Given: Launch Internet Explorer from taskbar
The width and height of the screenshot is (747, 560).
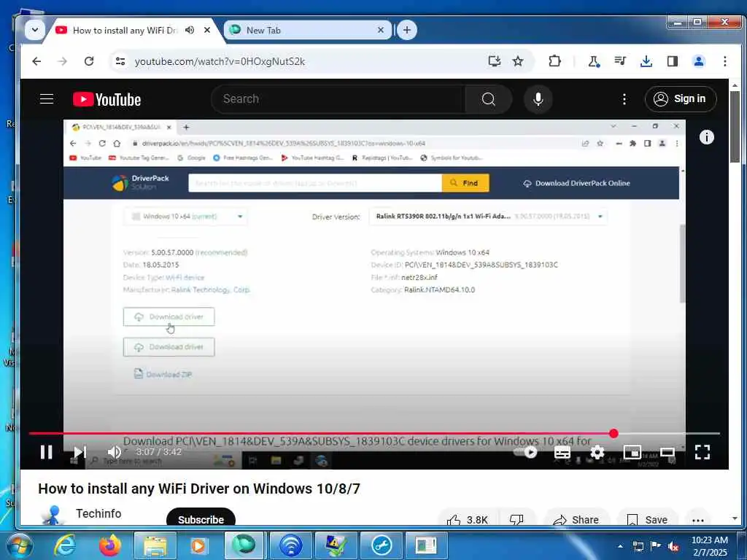Looking at the screenshot, I should click(x=64, y=545).
